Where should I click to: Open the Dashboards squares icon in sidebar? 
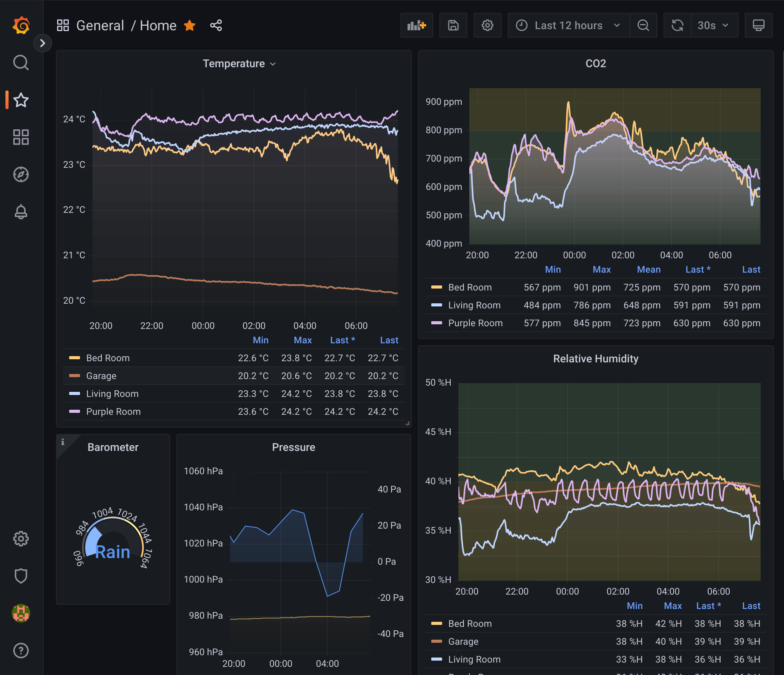(21, 137)
